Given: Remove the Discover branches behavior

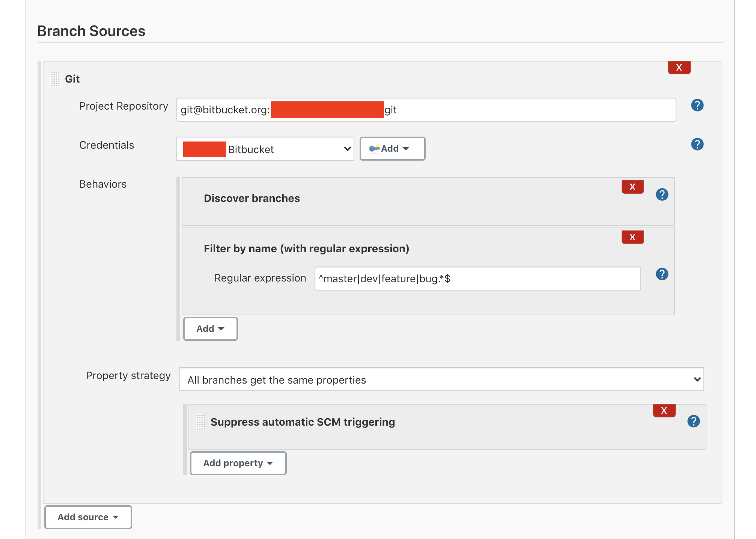Looking at the screenshot, I should 633,187.
